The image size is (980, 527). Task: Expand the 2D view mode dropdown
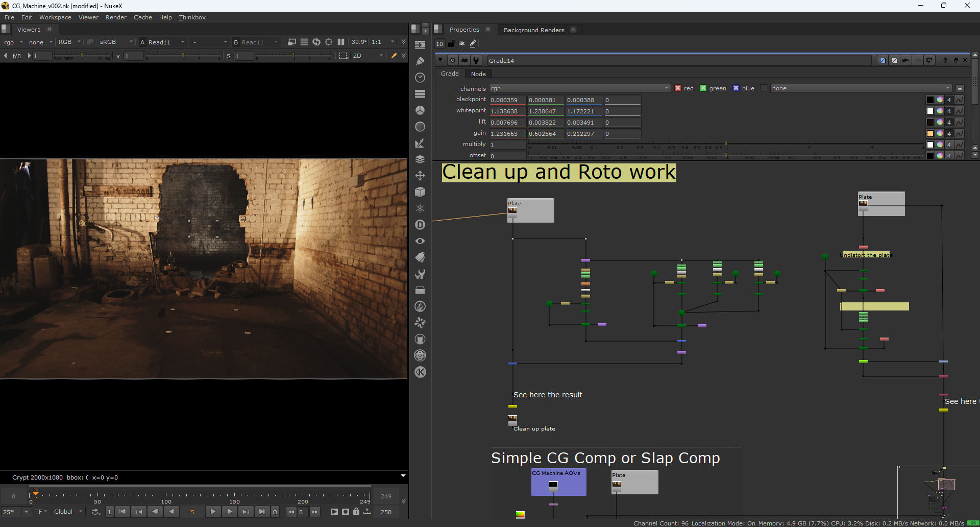pyautogui.click(x=367, y=56)
